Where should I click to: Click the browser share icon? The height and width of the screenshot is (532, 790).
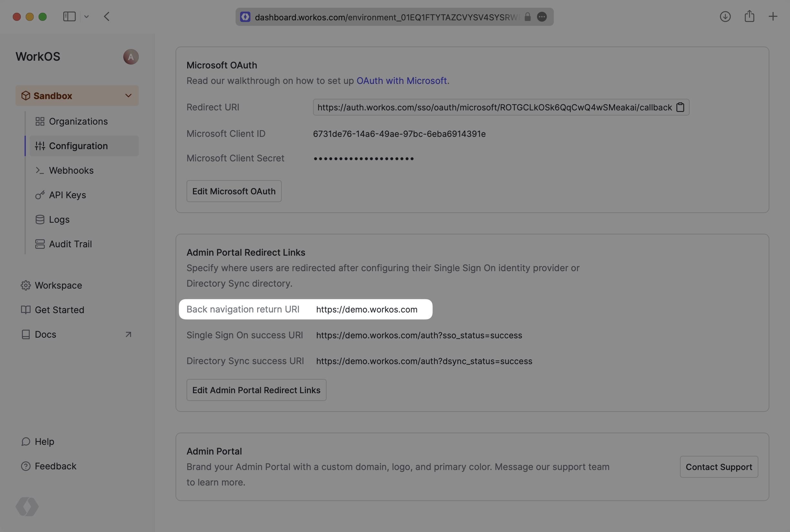click(x=749, y=17)
